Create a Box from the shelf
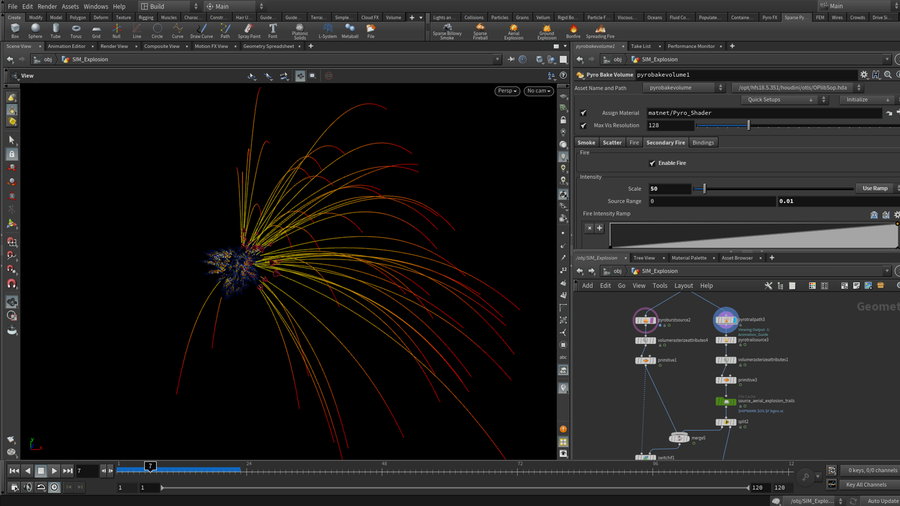Screen dimensions: 900x506 15,30
